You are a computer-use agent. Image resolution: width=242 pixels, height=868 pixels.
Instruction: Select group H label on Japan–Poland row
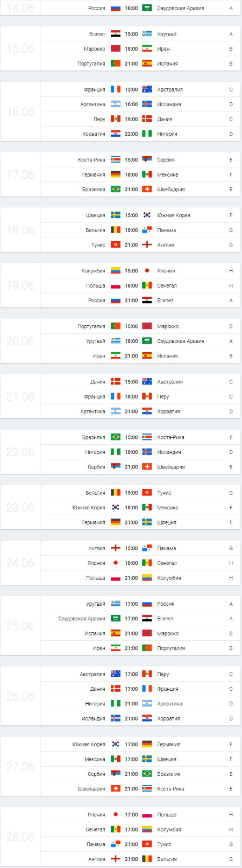point(231,815)
